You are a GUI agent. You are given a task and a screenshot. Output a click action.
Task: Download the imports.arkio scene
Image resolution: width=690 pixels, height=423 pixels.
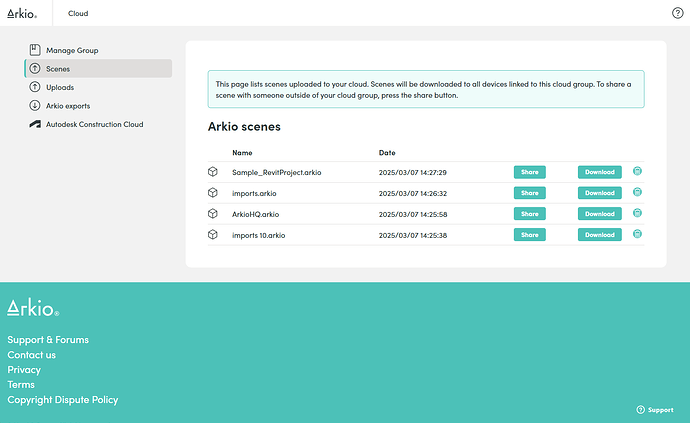(x=600, y=193)
